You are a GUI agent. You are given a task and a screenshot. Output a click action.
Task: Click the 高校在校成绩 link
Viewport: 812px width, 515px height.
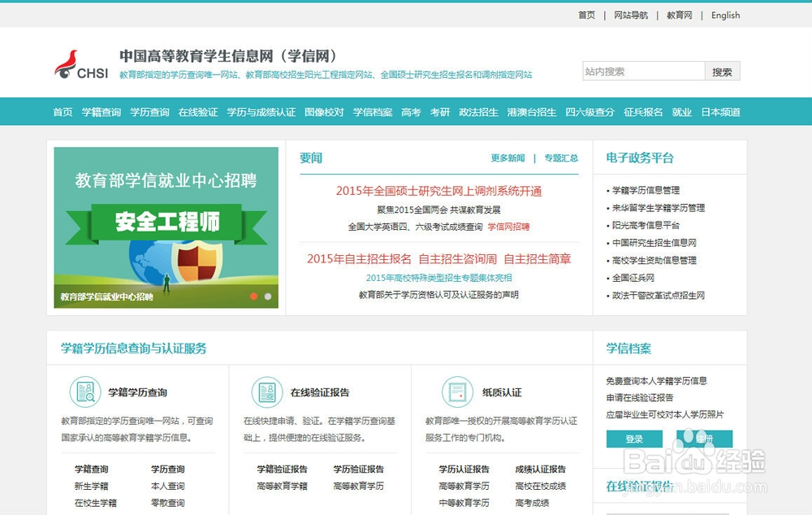click(x=541, y=486)
